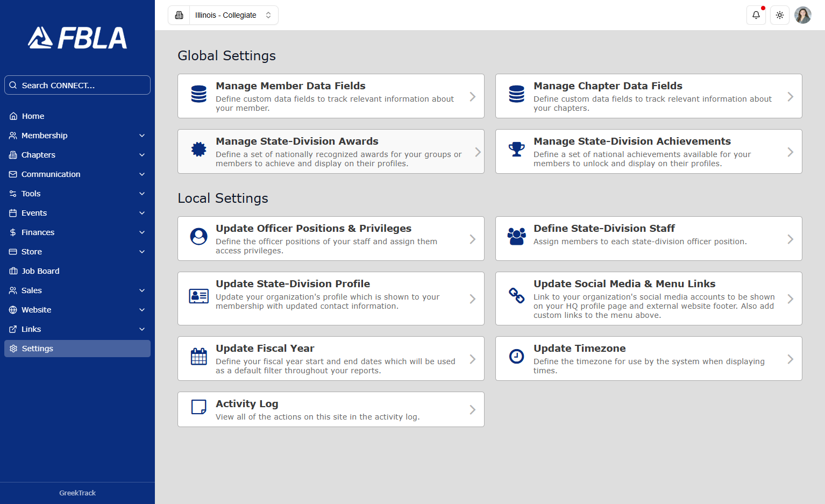Open Update Timezone title
This screenshot has height=504, width=825.
coord(580,349)
